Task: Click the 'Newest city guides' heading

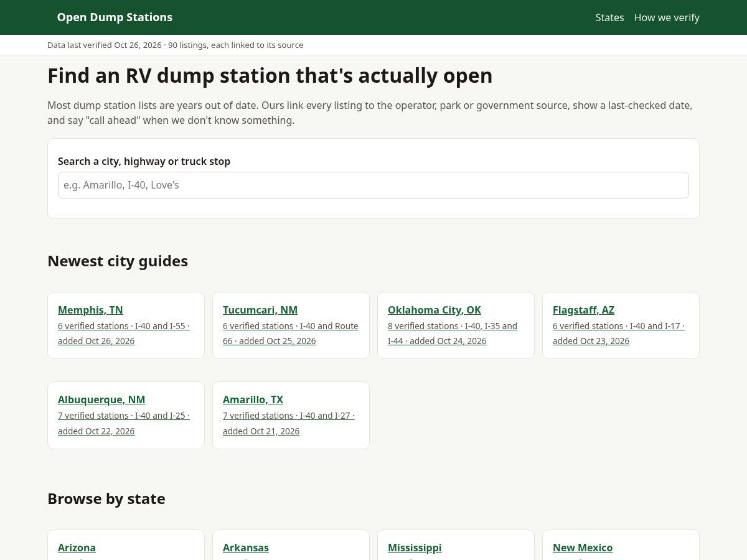Action: click(x=118, y=261)
